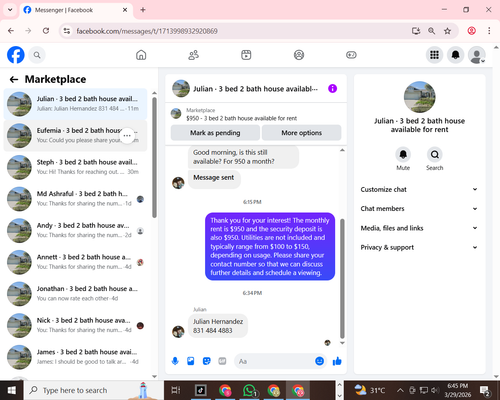Open Jonathan's conversation in the list
The image size is (500, 400).
[x=75, y=294]
